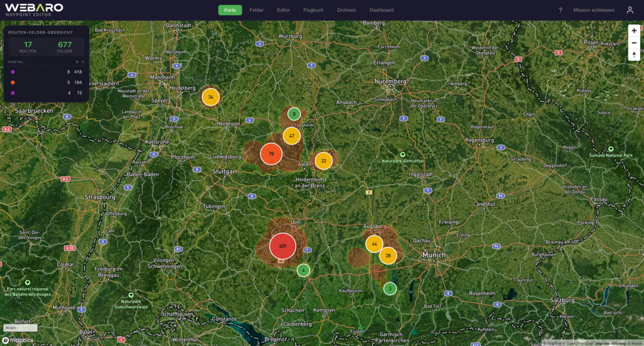
Task: Select the orange portal dot with 184 fields
Action: click(x=13, y=82)
